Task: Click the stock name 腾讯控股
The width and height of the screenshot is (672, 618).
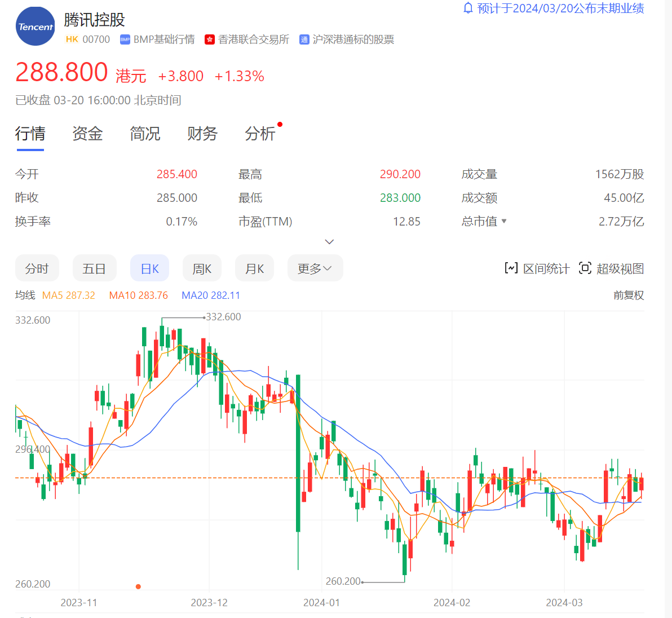Action: [94, 20]
